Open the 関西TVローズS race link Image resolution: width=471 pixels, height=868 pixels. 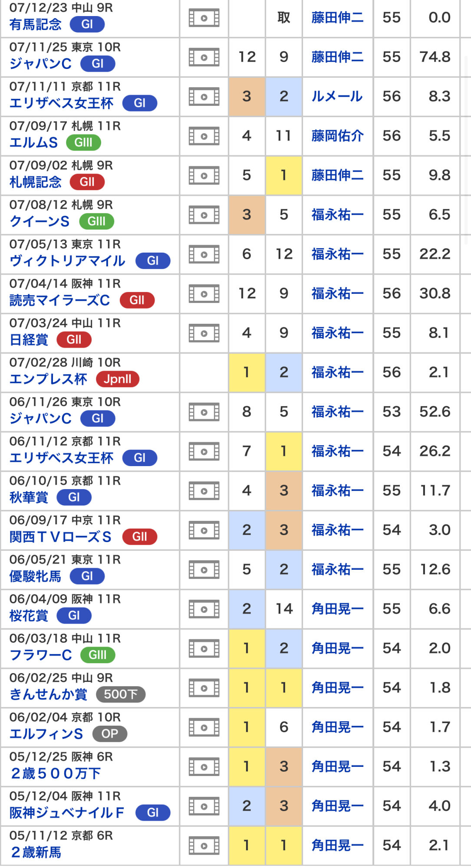pos(61,537)
